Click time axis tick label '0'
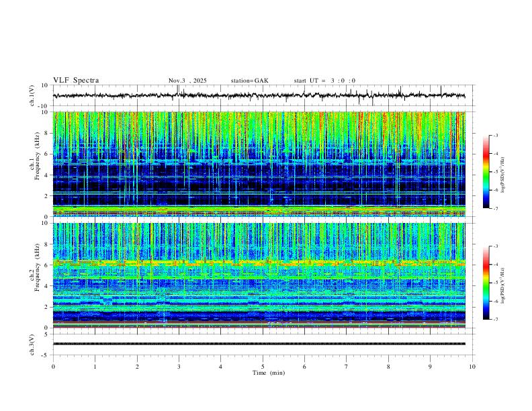Viewport: 532px width, 411px height. pyautogui.click(x=53, y=367)
